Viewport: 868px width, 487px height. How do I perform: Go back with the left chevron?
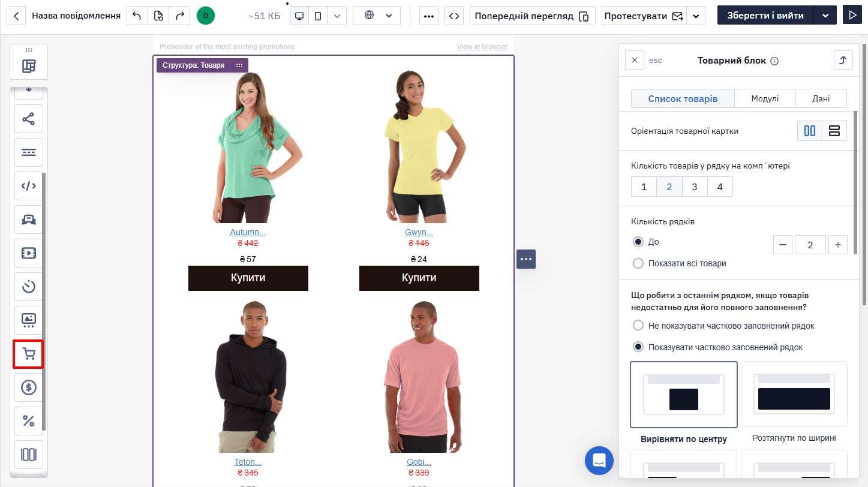[x=16, y=16]
